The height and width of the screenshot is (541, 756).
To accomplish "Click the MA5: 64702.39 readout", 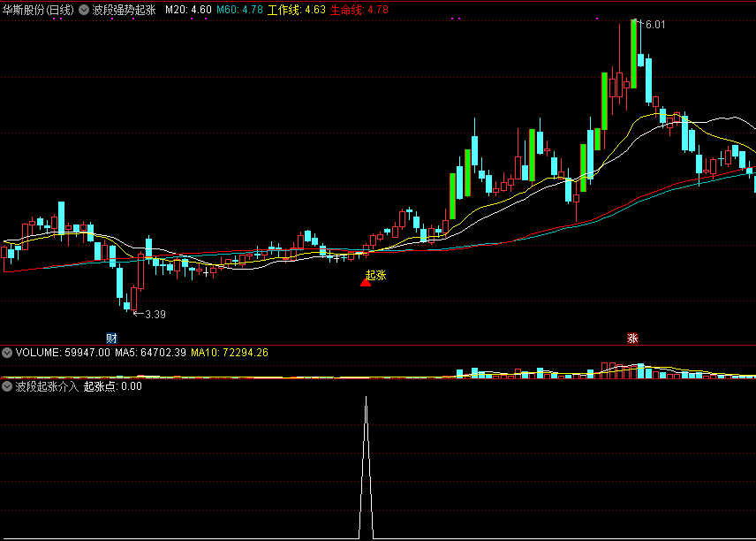I will [x=150, y=353].
